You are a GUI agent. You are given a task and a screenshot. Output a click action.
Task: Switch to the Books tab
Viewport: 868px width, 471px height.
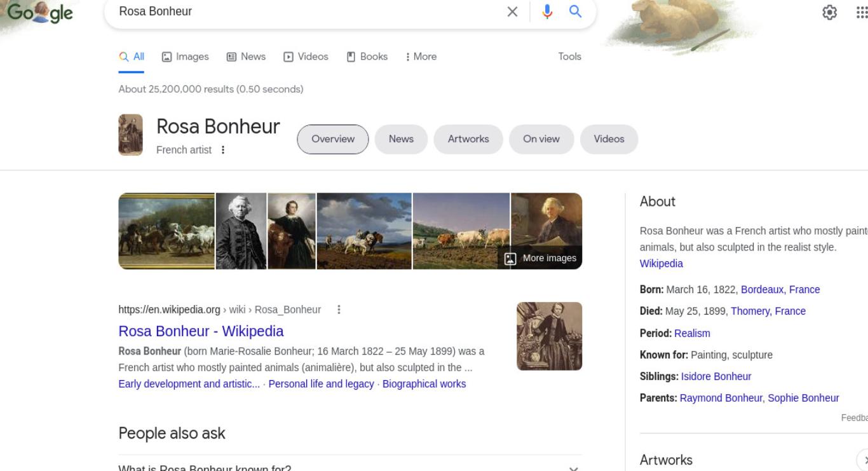click(x=367, y=57)
